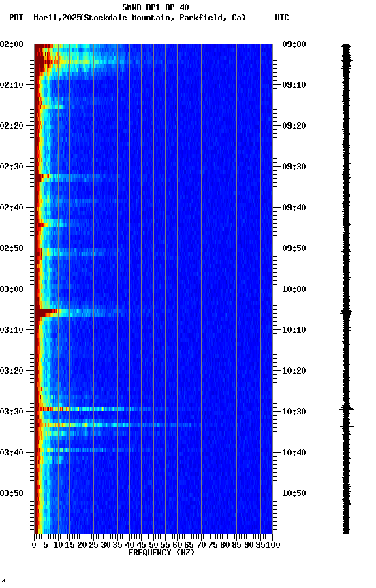
Task: Click the 02:50 PDT time label
Action: pos(12,248)
